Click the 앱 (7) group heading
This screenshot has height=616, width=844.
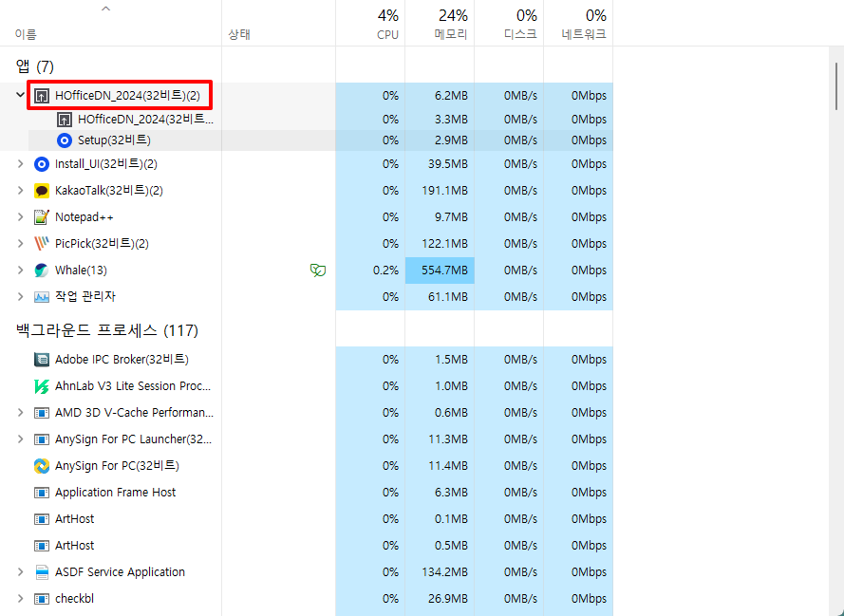point(35,66)
